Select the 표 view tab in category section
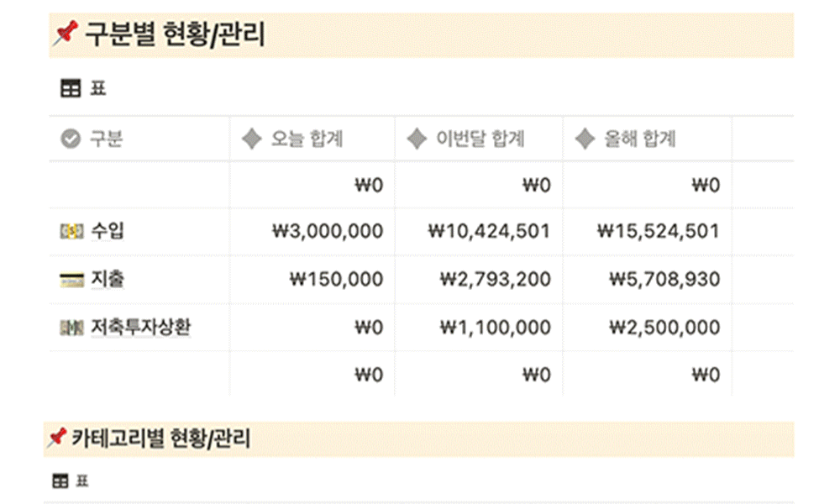 tap(71, 481)
